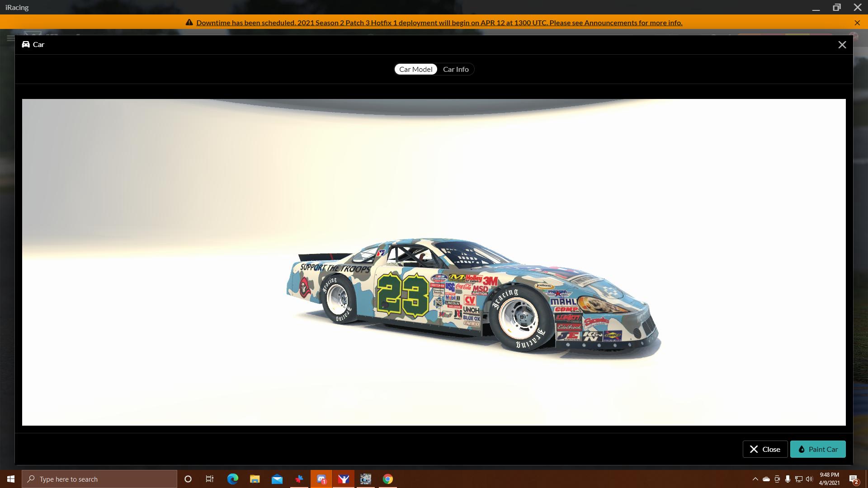
Task: Click the OneDrive cloud icon in the tray
Action: click(x=766, y=479)
